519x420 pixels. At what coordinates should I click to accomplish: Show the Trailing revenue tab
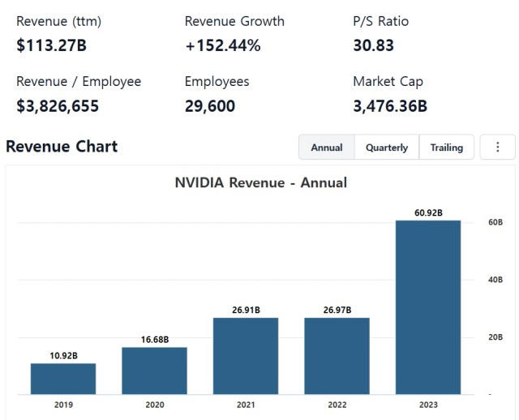click(x=447, y=148)
